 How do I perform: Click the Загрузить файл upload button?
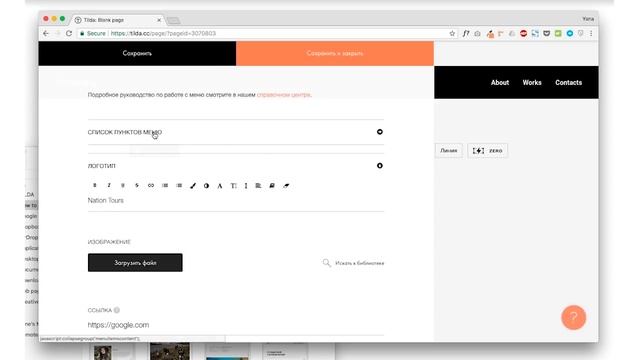tap(135, 262)
